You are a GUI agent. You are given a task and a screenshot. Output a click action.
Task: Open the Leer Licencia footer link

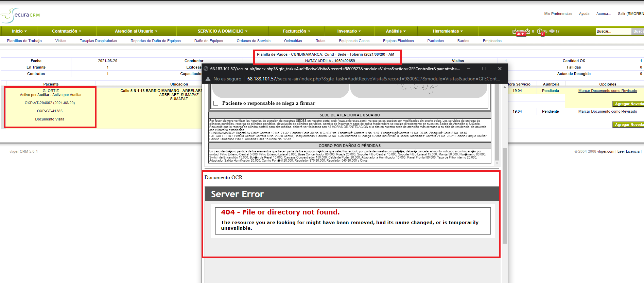[x=628, y=151]
